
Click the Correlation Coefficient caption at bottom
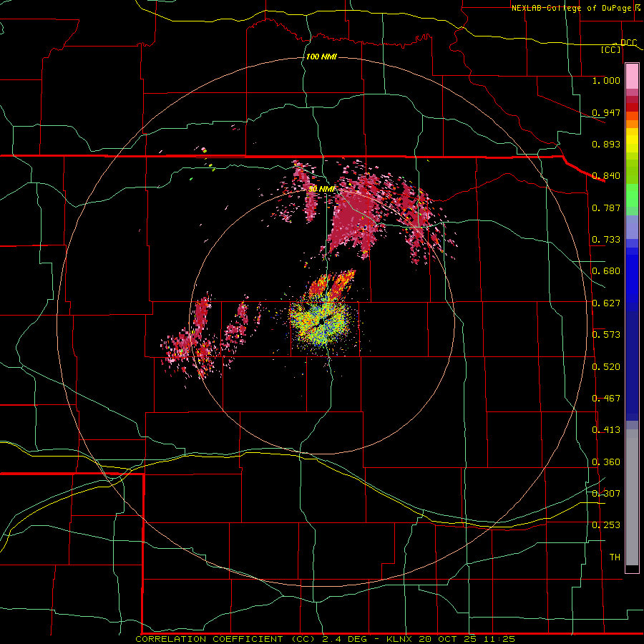(326, 639)
